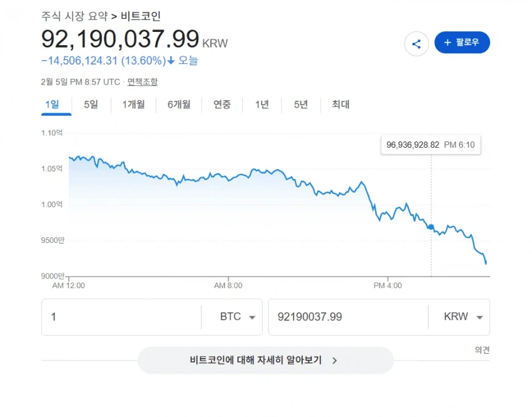Open the 면책조항 disclaimer link
Viewport: 532px width, 417px height.
tap(143, 82)
